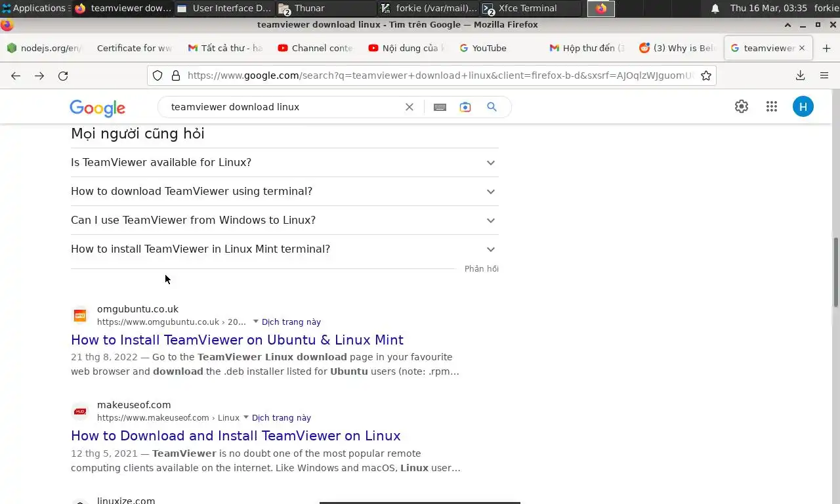Go to Google homepage logo
The height and width of the screenshot is (504, 840).
coord(97,108)
